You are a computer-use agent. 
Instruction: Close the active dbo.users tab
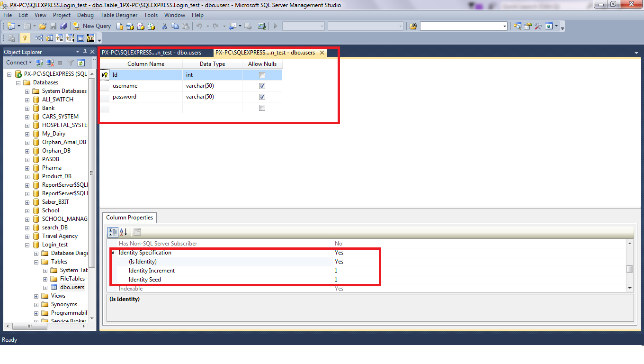click(322, 53)
